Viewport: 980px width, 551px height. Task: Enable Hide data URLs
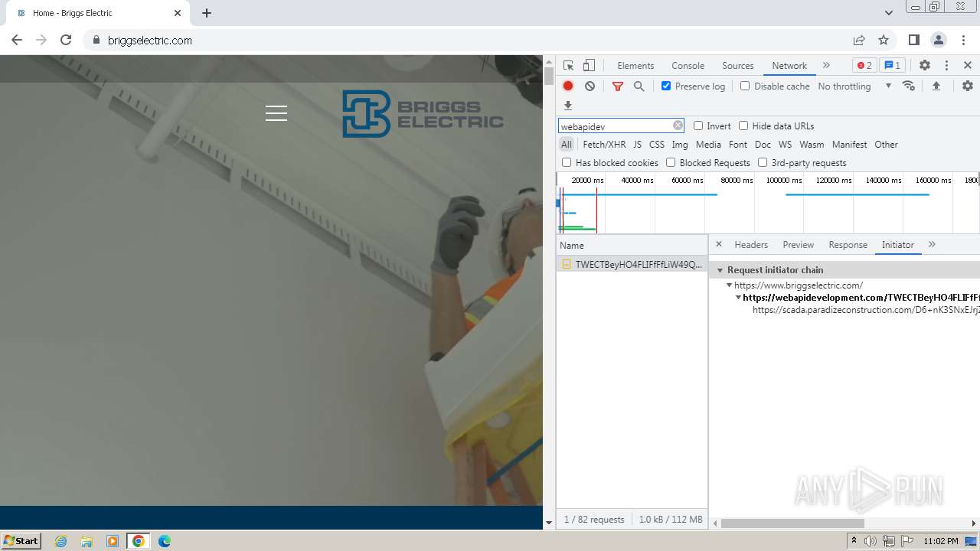click(x=743, y=126)
